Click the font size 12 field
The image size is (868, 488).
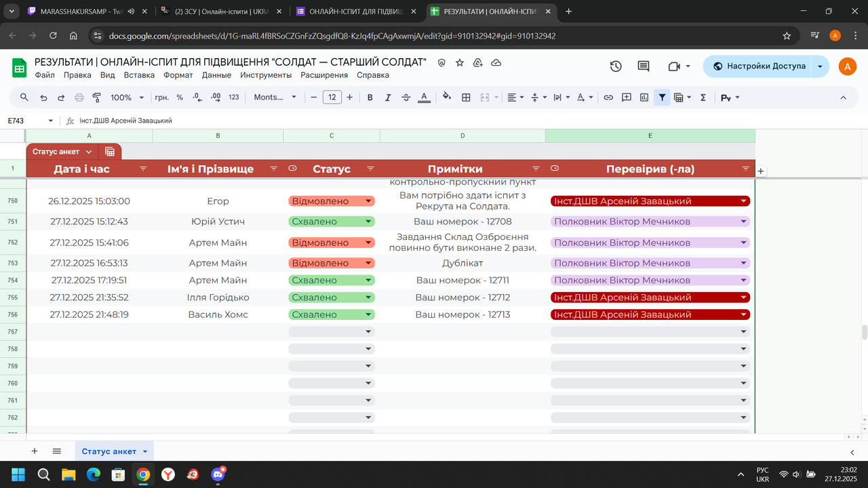coord(332,98)
